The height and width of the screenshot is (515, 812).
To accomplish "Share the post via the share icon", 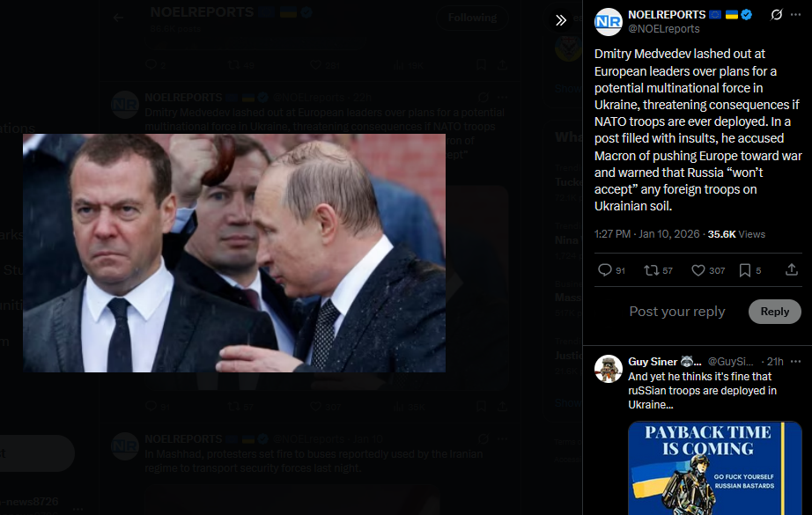I will coord(792,269).
